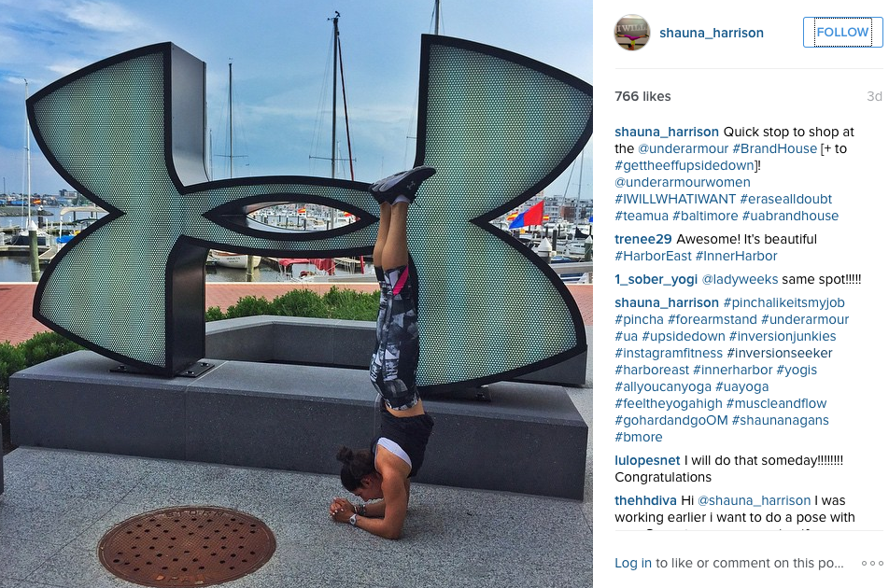Screen dimensions: 889x588
Task: Open the #pinchalikeitsmyjob hashtag
Action: click(784, 303)
